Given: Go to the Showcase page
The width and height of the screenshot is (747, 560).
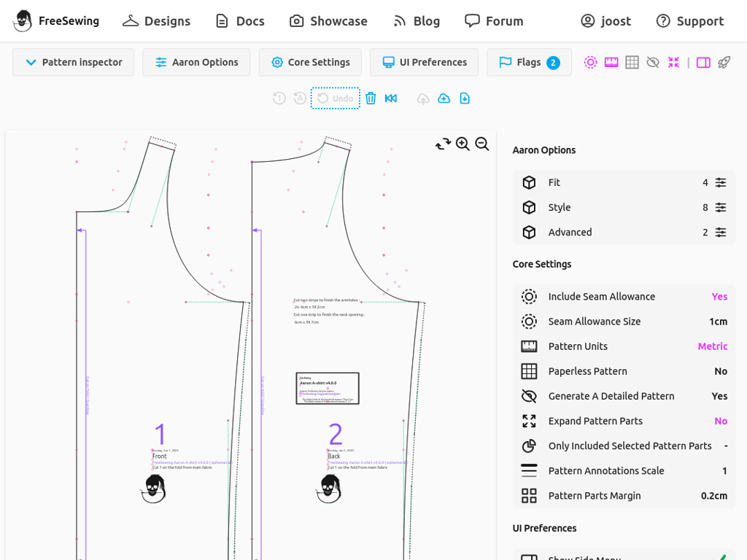Looking at the screenshot, I should pyautogui.click(x=329, y=21).
